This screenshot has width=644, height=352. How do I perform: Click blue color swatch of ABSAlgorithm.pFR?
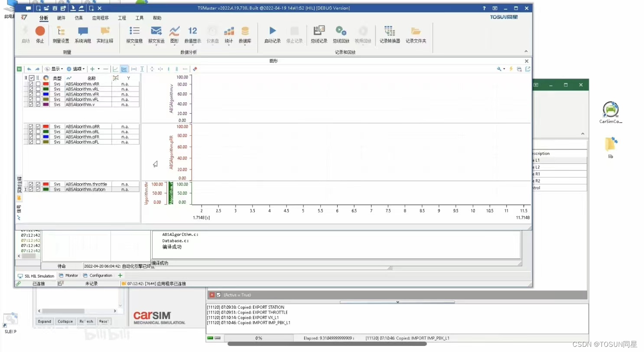[x=46, y=137]
